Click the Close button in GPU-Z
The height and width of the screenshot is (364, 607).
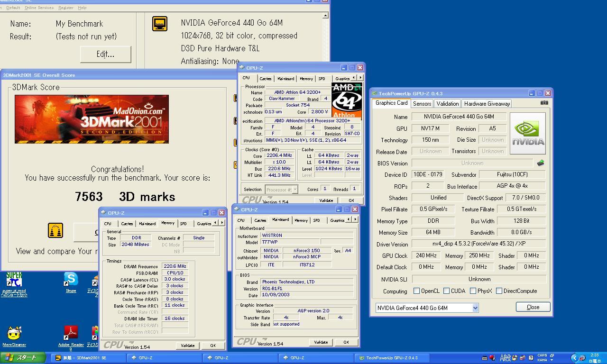click(533, 307)
